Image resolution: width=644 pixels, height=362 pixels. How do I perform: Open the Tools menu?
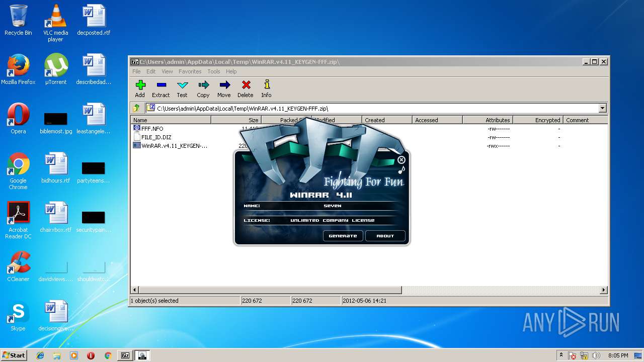click(x=214, y=71)
